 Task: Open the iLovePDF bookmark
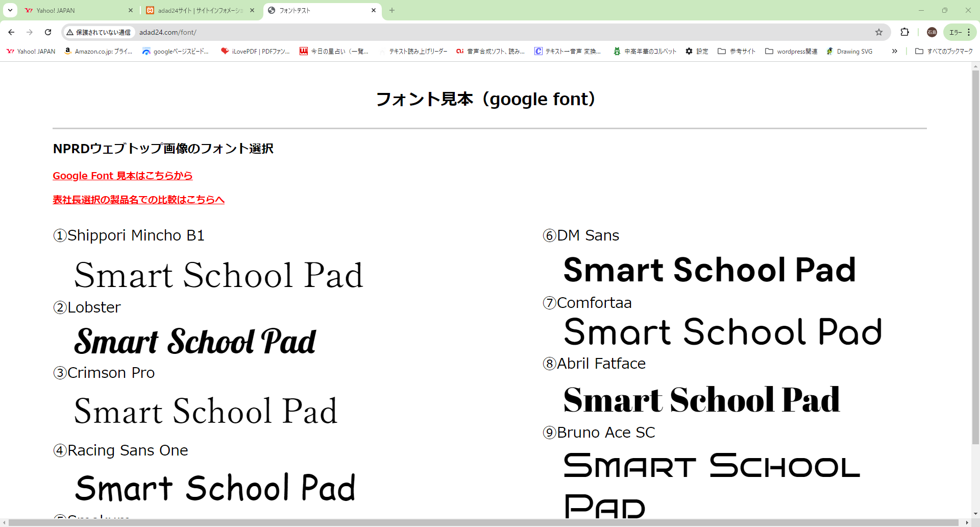tap(255, 51)
